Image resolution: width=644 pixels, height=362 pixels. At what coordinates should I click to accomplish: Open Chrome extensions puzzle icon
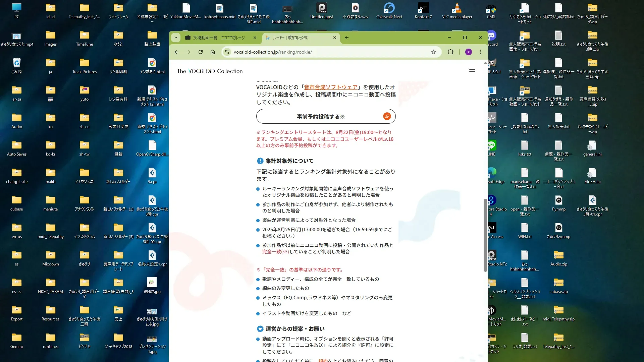(450, 52)
